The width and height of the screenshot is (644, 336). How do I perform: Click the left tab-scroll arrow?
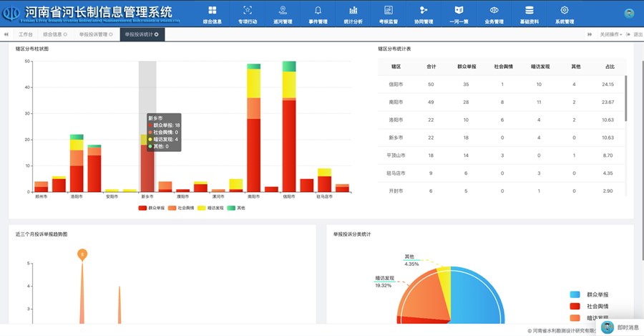(x=6, y=34)
